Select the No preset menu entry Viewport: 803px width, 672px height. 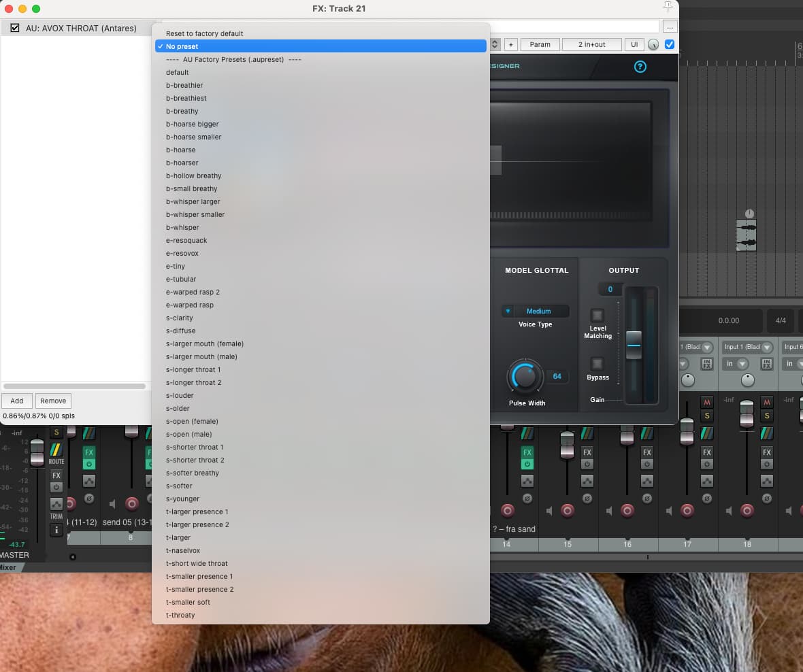click(321, 46)
